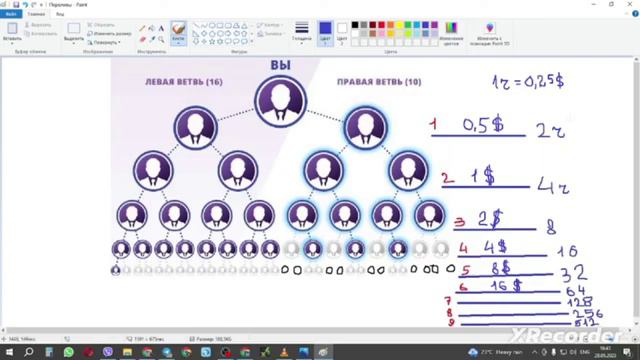Open VLC cone icon in taskbar
The height and width of the screenshot is (360, 640).
pos(284,352)
